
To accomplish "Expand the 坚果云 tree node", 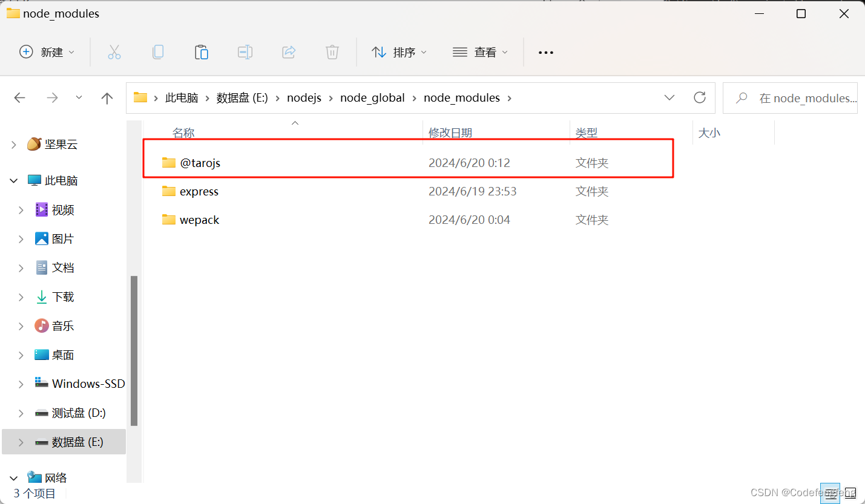I will 14,144.
